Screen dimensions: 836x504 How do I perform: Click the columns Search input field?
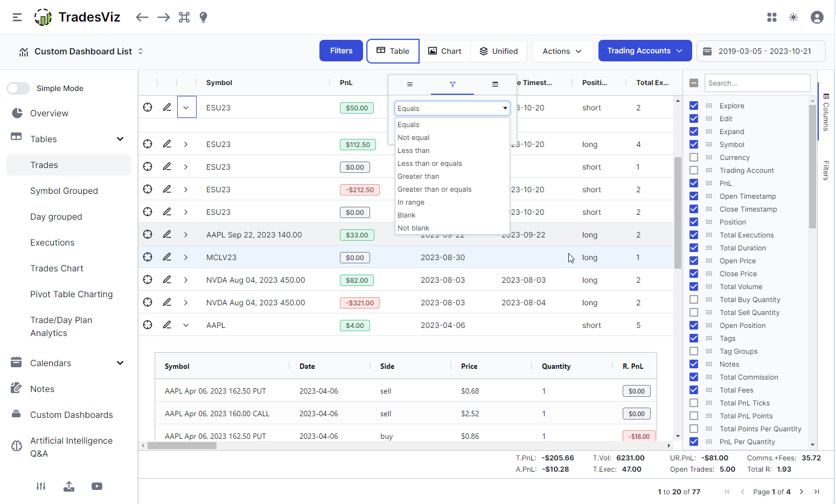757,83
